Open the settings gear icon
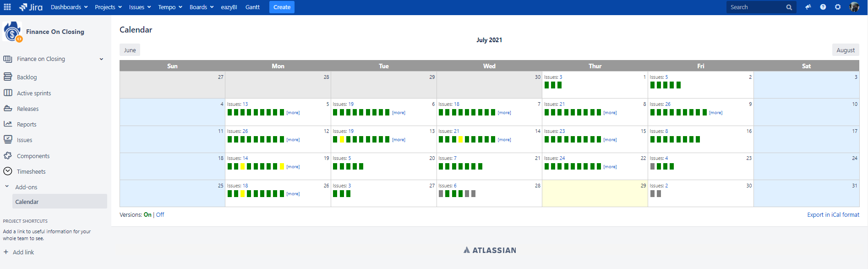This screenshot has height=269, width=868. tap(838, 7)
